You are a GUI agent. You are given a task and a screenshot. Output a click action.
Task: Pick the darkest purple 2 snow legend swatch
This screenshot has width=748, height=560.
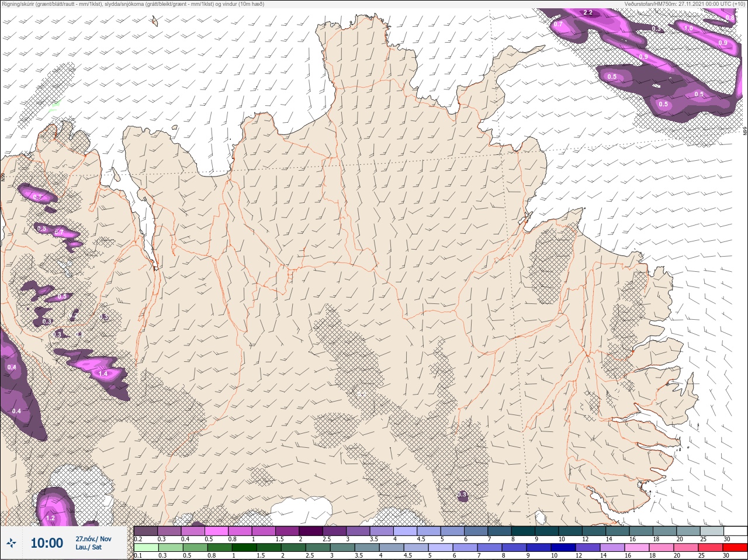coord(311,531)
